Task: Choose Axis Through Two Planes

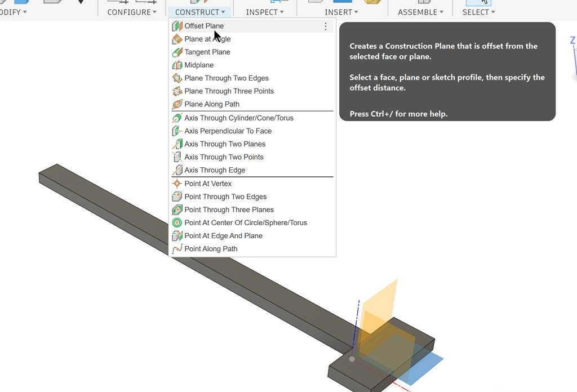Action: click(x=252, y=144)
